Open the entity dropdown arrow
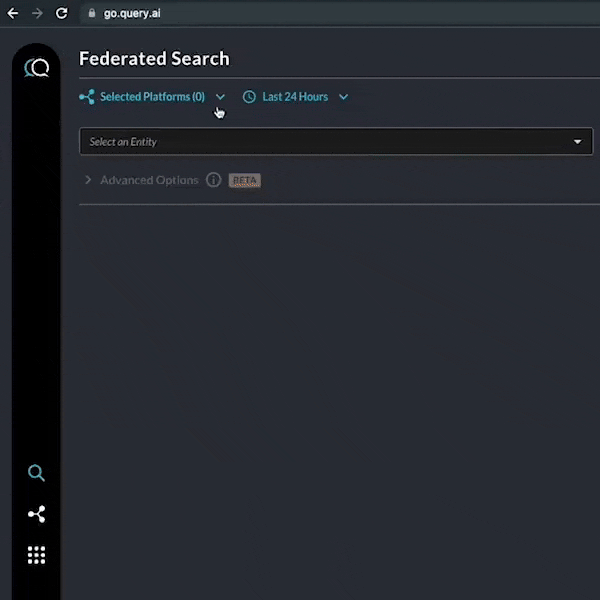The width and height of the screenshot is (600, 600). coord(577,142)
